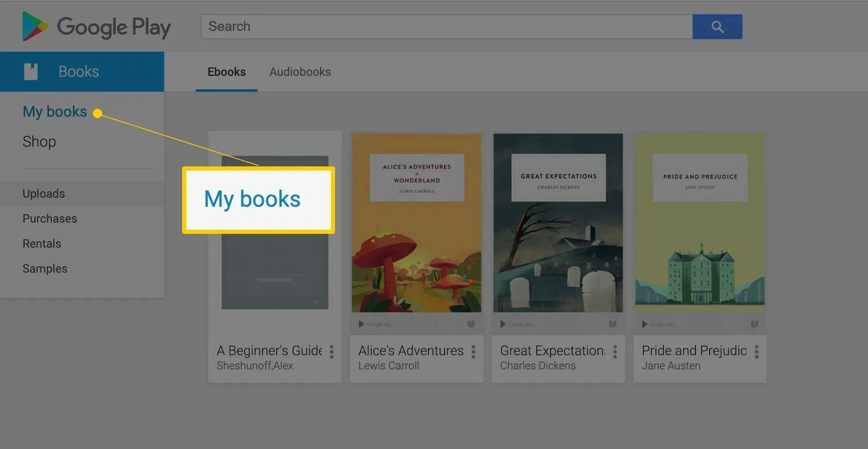The image size is (868, 449).
Task: Click the Books section header
Action: click(x=82, y=72)
